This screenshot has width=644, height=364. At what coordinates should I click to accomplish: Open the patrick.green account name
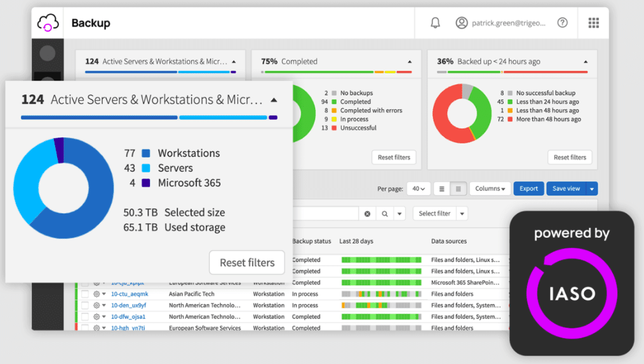[509, 23]
